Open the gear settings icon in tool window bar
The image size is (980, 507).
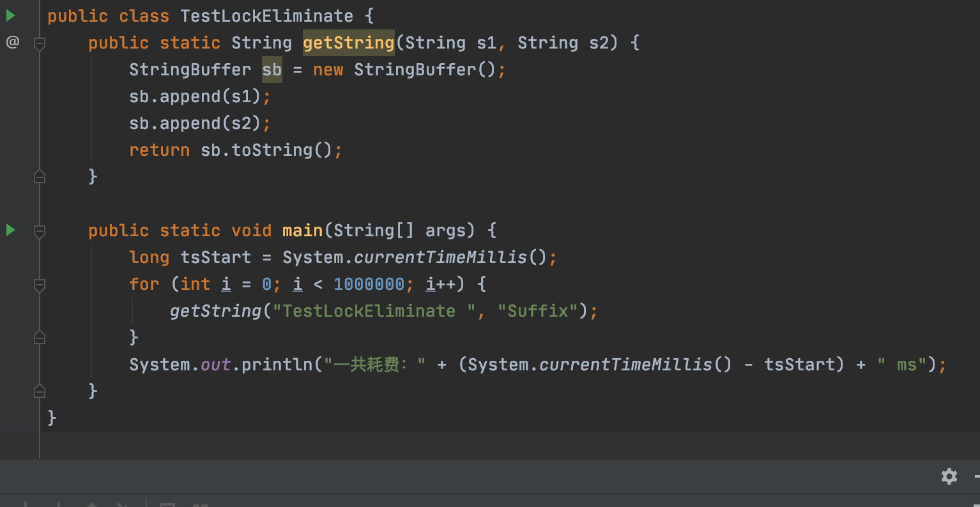pos(949,476)
